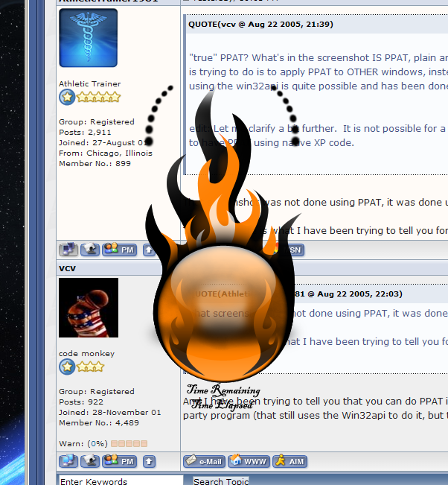Screen dimensions: 448x485
Task: Click the blue caduceus avatar image
Action: 89,38
